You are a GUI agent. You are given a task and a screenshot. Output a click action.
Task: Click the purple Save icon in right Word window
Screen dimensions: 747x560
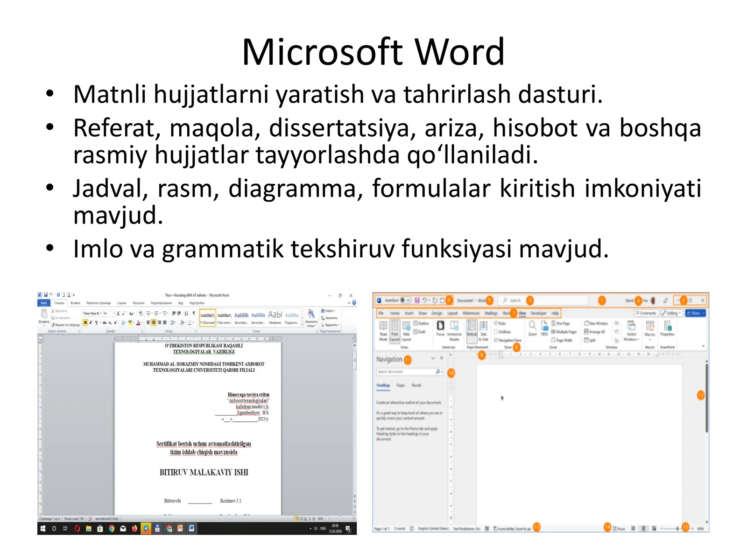tap(417, 301)
